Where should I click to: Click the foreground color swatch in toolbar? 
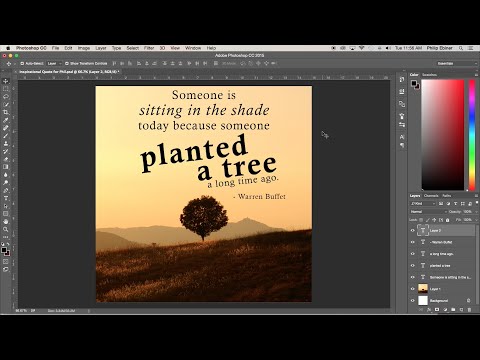pyautogui.click(x=4, y=250)
